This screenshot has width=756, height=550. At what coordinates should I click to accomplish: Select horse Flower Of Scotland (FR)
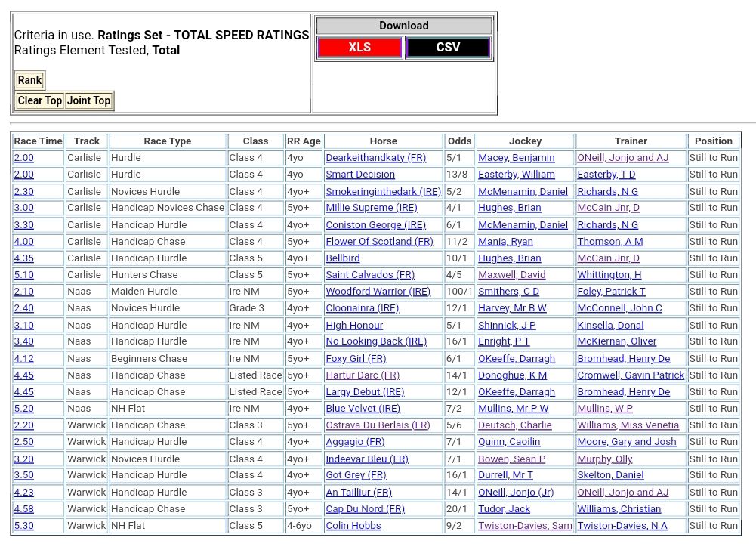click(379, 242)
